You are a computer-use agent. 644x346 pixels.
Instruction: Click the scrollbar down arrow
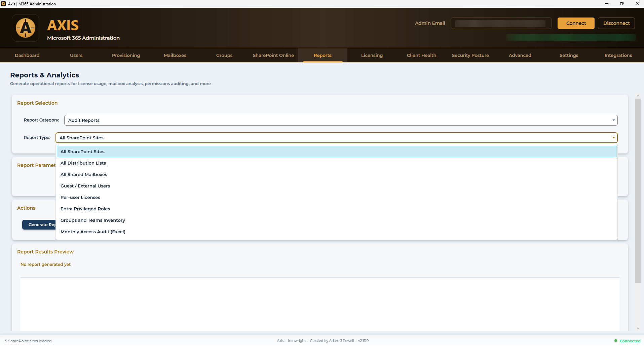pos(638,328)
